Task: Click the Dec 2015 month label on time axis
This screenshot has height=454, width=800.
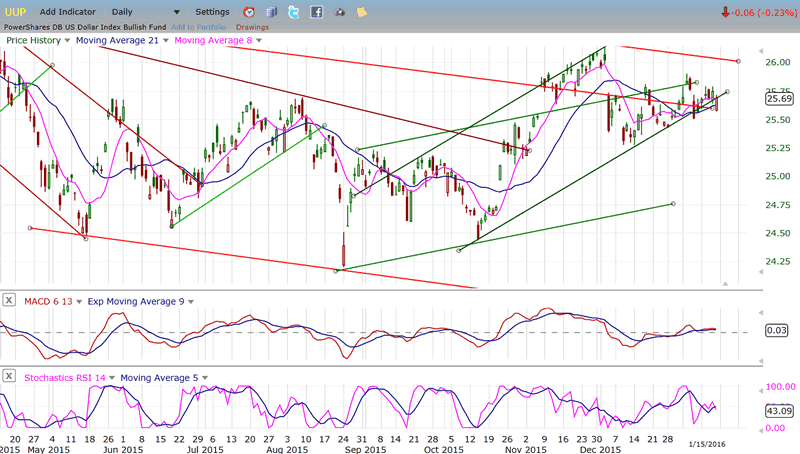Action: [x=600, y=450]
